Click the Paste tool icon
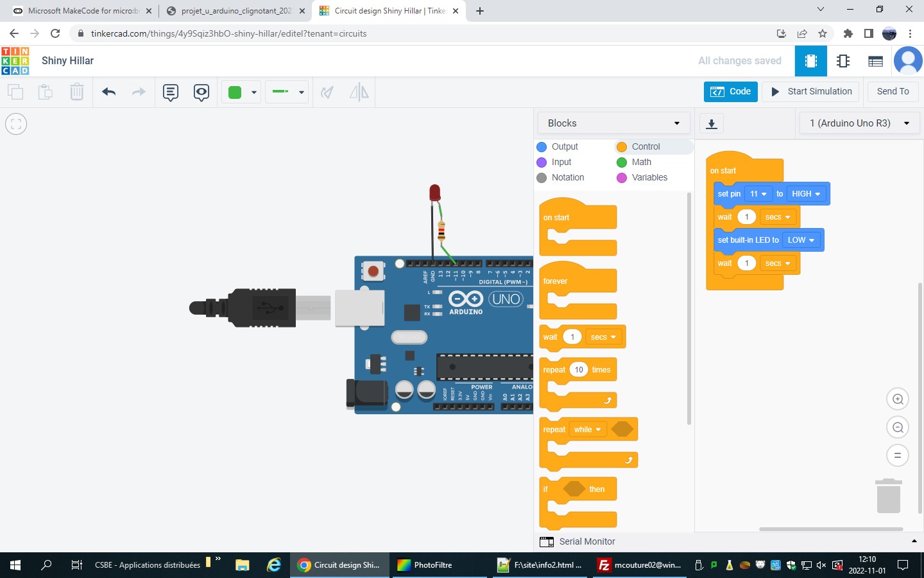 [46, 92]
